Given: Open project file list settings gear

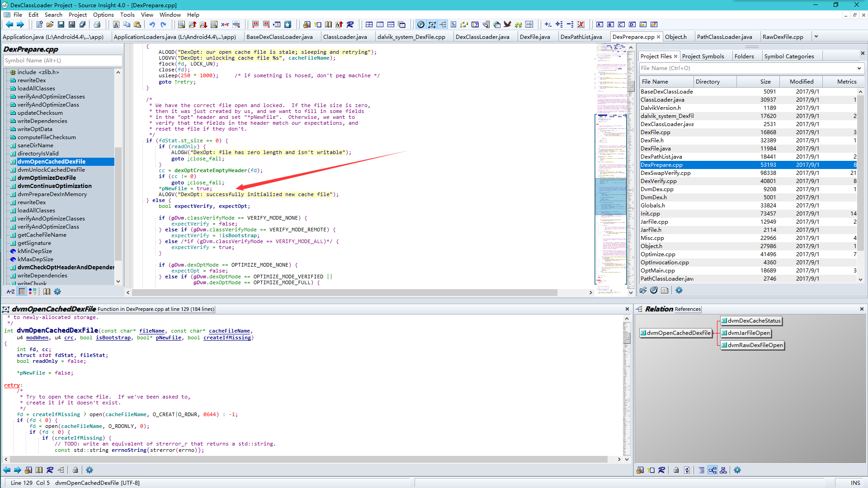Looking at the screenshot, I should 679,290.
